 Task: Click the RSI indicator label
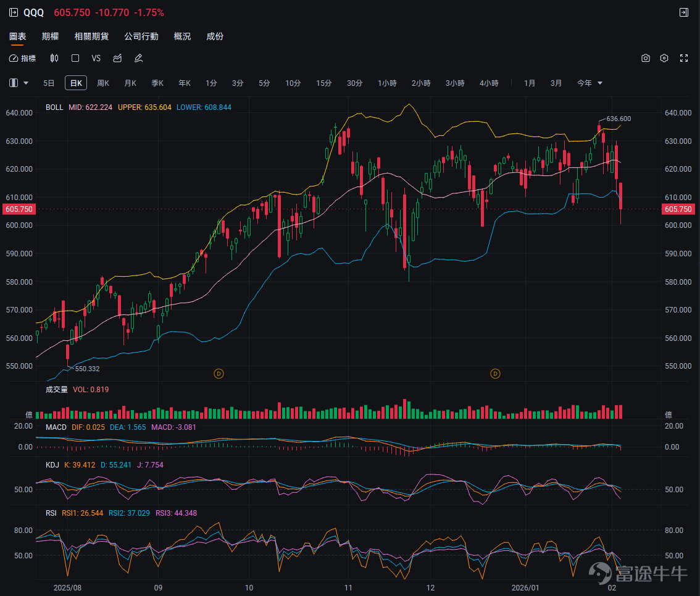click(x=51, y=513)
